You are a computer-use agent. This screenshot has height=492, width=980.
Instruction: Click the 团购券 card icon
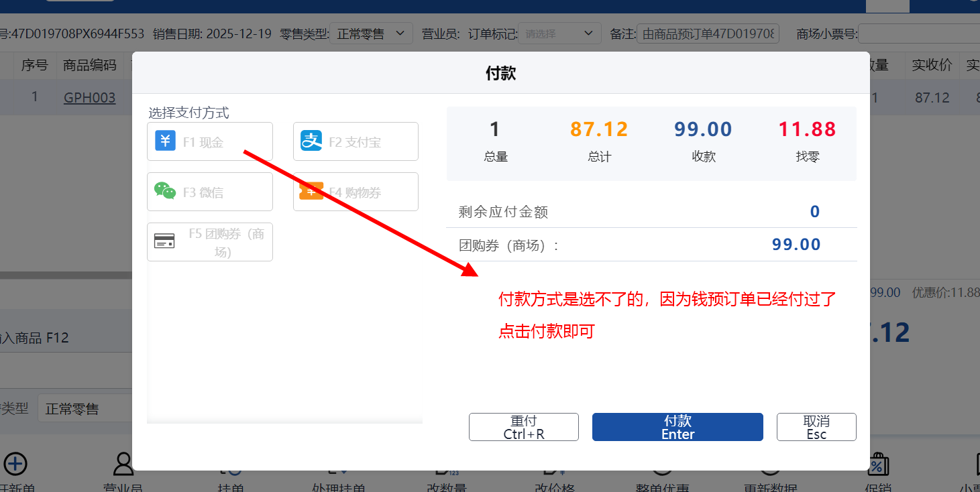(164, 241)
